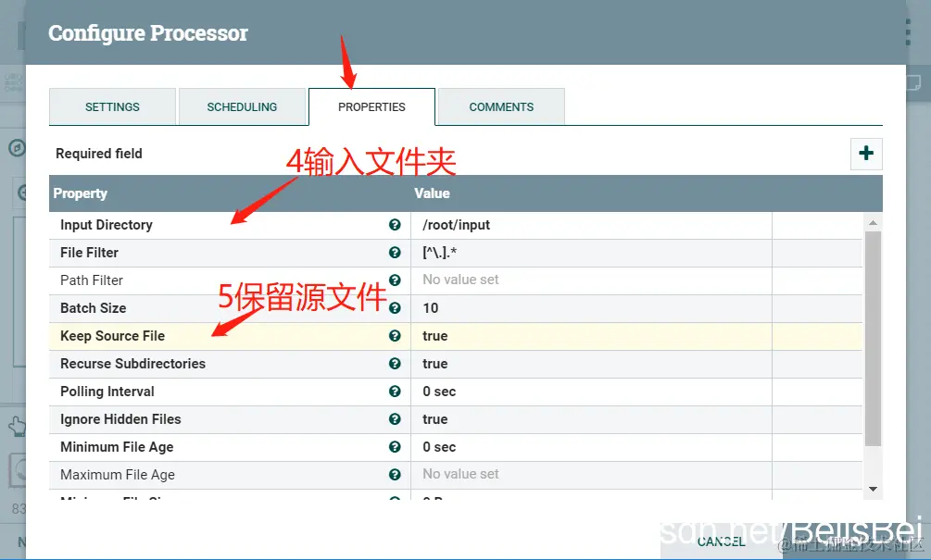Edit Minimum File Age 0 sec value
Screen dimensions: 931x560
pyautogui.click(x=591, y=448)
